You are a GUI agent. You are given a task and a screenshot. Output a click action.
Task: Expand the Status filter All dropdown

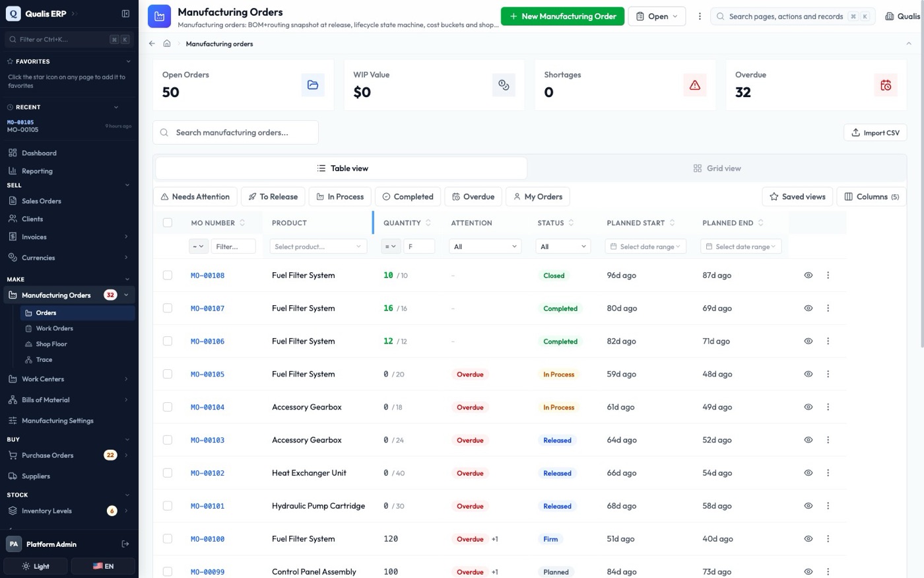562,246
